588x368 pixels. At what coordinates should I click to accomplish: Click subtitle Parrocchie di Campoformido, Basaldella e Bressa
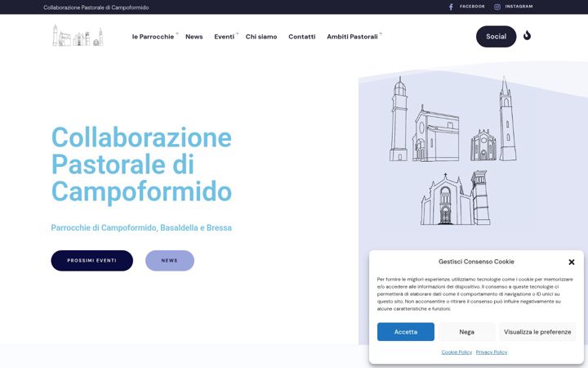[x=141, y=228]
